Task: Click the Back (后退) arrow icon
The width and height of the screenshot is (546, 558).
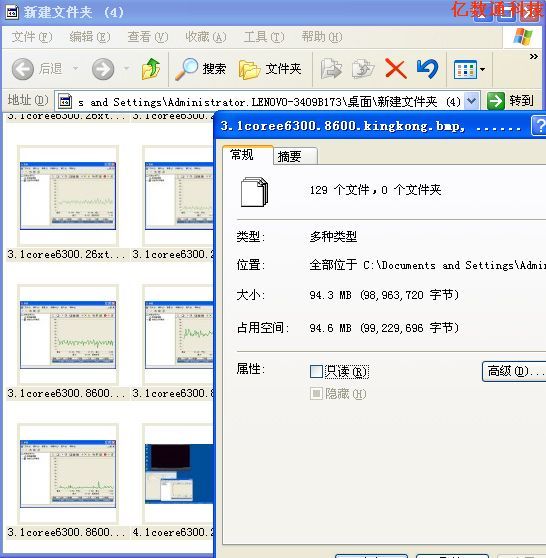Action: (23, 69)
